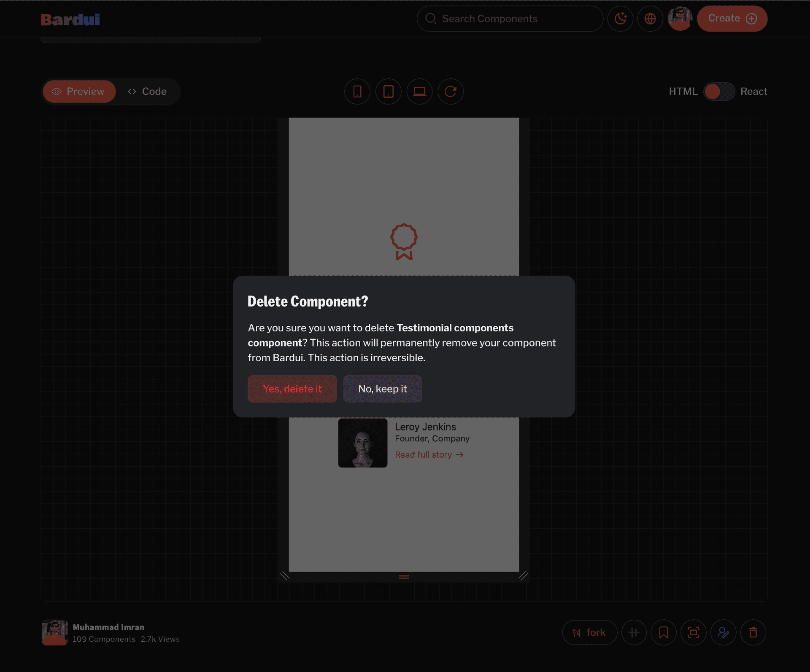Toggle dark mode moon icon
810x672 pixels.
620,19
